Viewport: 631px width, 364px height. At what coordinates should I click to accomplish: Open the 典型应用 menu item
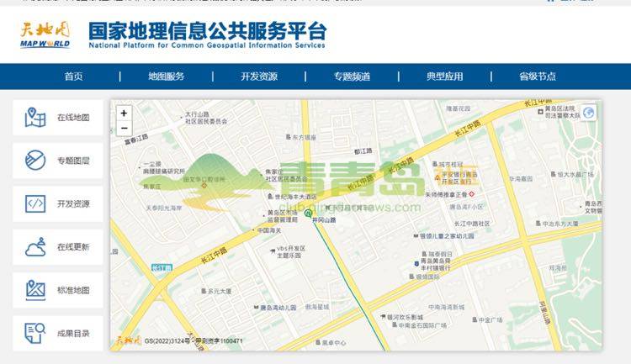point(445,76)
